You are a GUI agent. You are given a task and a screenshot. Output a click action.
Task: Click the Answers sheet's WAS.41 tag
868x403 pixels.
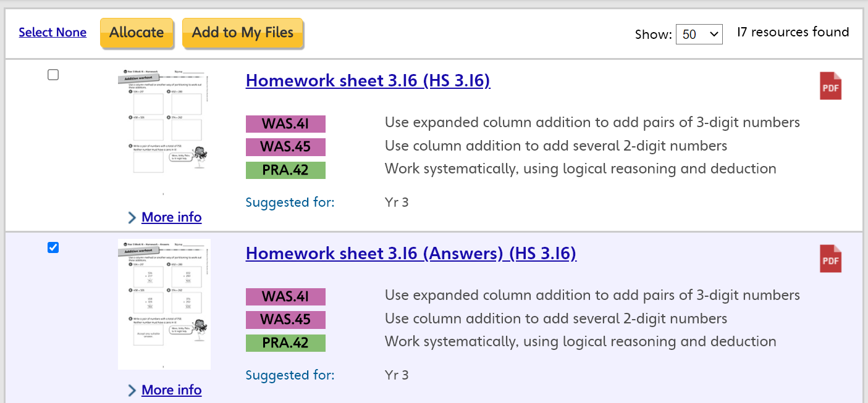285,297
